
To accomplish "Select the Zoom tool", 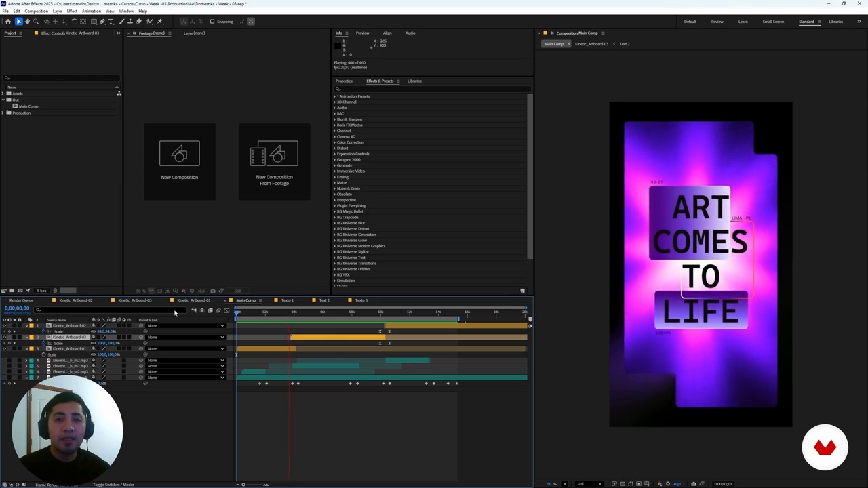I will 36,22.
